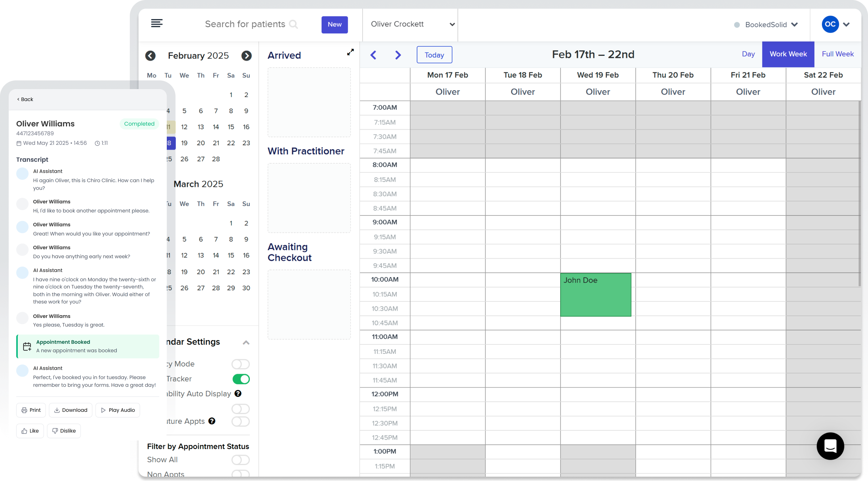The image size is (868, 481).
Task: Go to next month in mini calendar
Action: pyautogui.click(x=247, y=56)
